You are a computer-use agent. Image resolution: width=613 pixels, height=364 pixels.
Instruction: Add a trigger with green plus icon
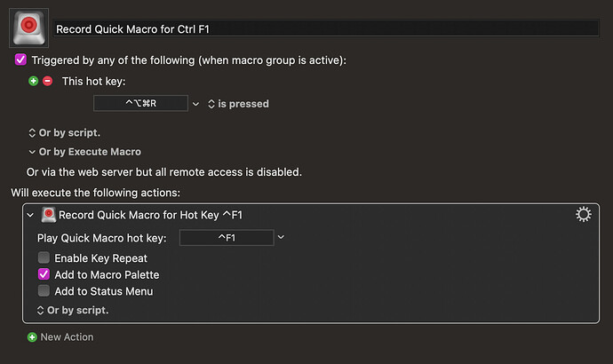pos(33,81)
